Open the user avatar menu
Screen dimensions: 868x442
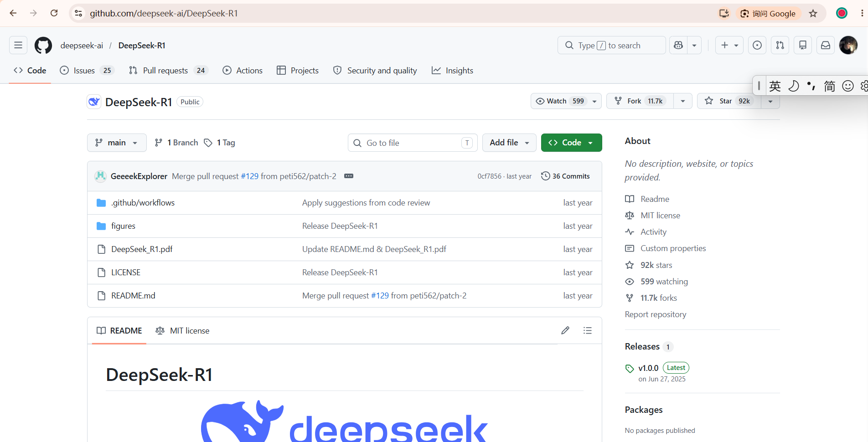pos(848,45)
